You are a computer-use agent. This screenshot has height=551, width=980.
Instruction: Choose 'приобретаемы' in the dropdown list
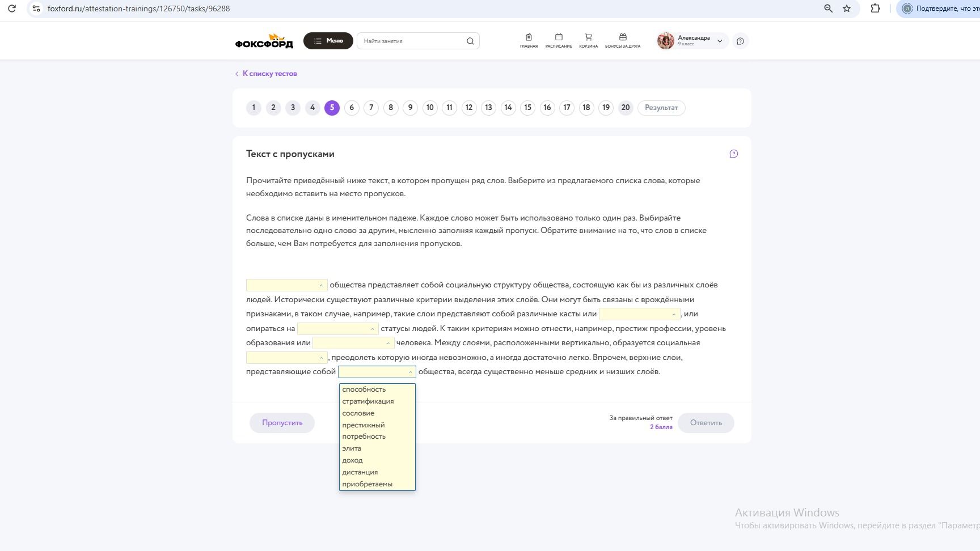(x=377, y=484)
